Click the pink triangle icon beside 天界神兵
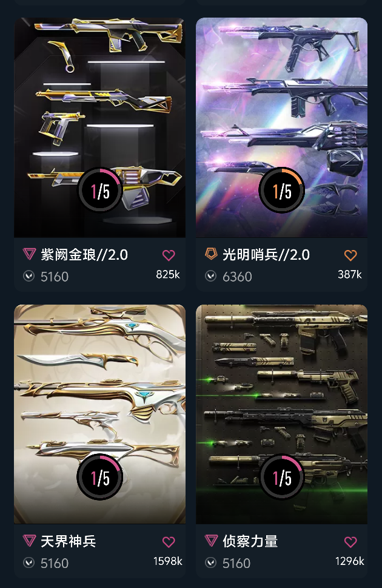The height and width of the screenshot is (588, 382). click(29, 541)
